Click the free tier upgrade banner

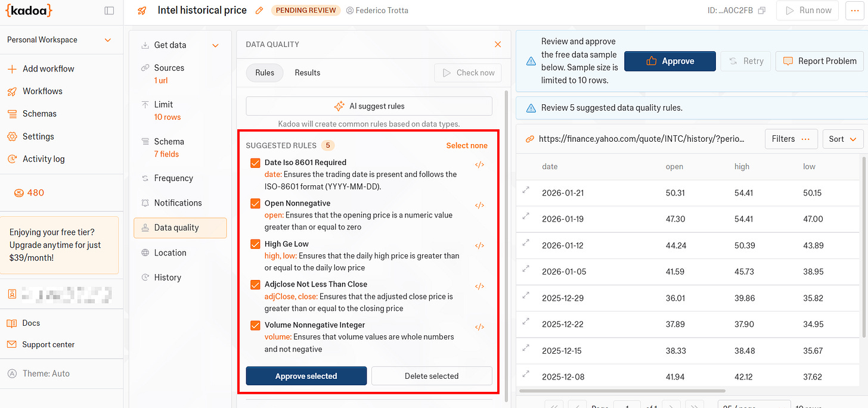pyautogui.click(x=60, y=245)
